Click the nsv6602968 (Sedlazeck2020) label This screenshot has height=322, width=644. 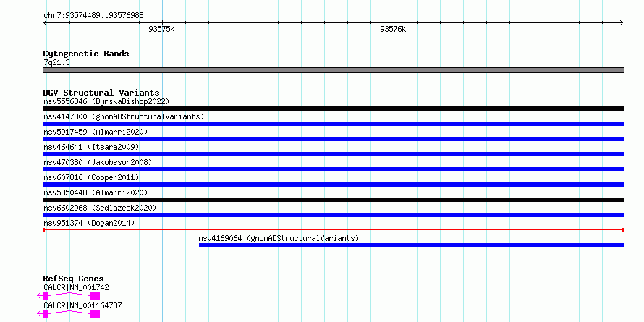[100, 208]
